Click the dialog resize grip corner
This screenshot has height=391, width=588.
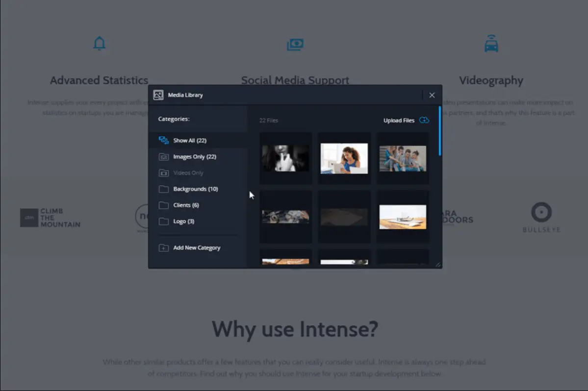pyautogui.click(x=438, y=265)
